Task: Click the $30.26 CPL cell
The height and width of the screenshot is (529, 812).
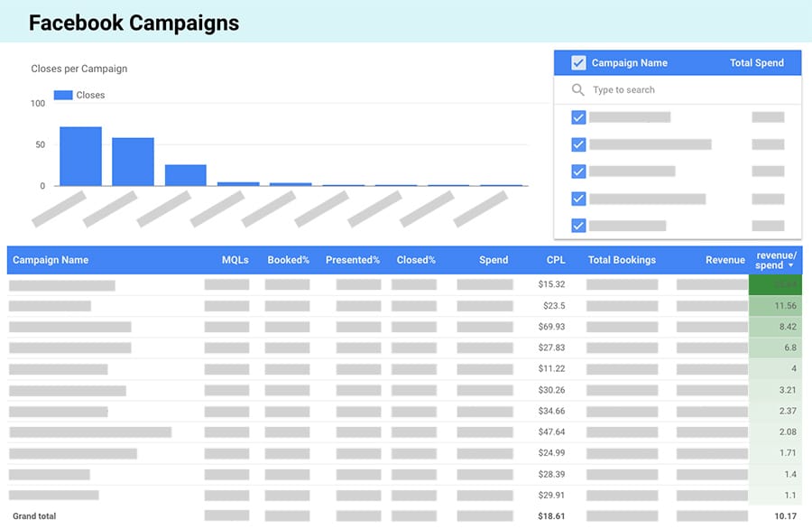Action: pyautogui.click(x=551, y=390)
